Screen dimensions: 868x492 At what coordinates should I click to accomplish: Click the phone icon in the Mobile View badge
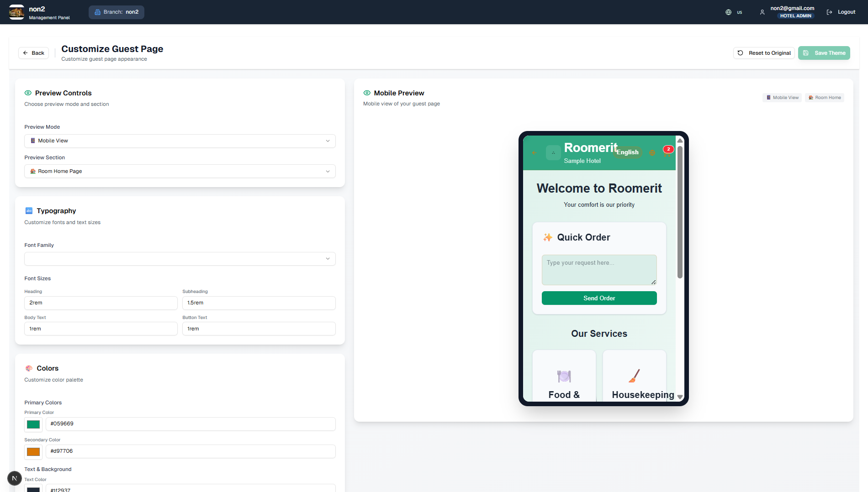point(768,98)
